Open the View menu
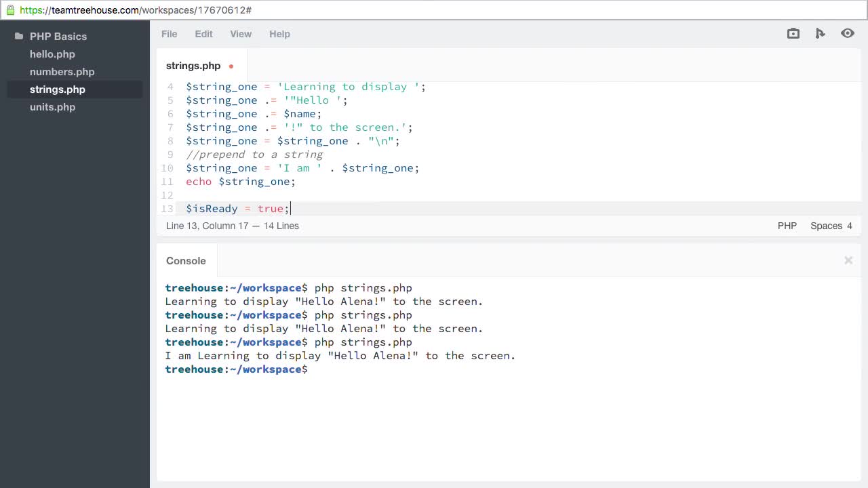Viewport: 868px width, 488px height. pos(241,34)
